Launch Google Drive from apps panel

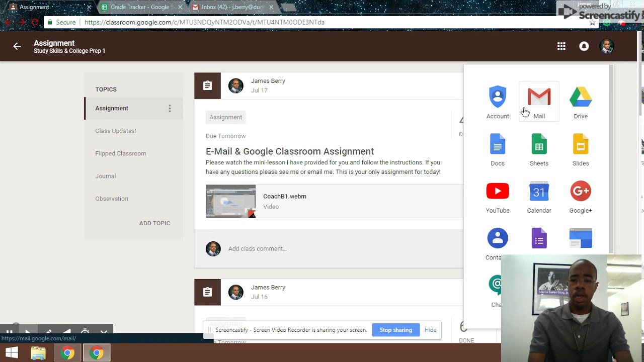581,102
